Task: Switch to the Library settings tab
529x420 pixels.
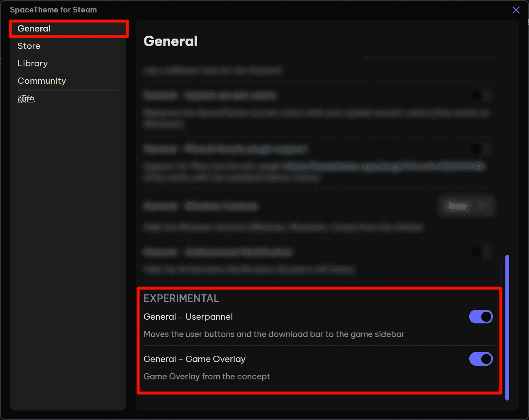Action: click(33, 63)
